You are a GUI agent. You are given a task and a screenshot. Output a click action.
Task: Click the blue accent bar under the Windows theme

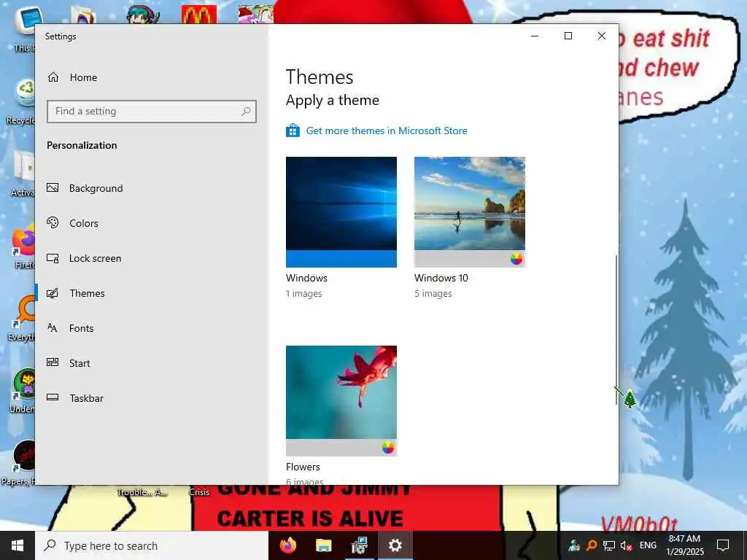tap(341, 259)
